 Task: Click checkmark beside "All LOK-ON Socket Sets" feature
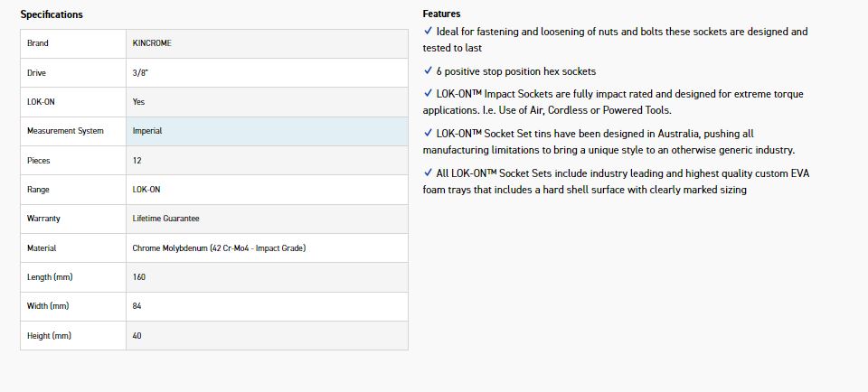pos(428,173)
